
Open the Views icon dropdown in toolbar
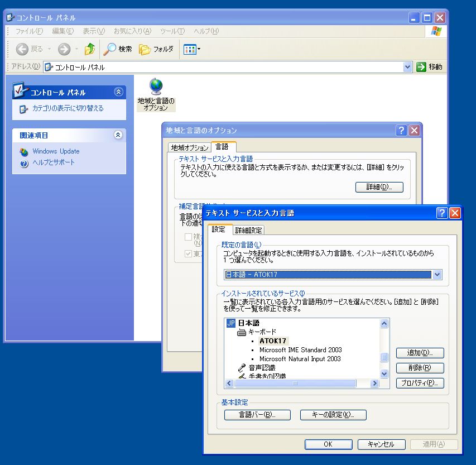[x=191, y=49]
